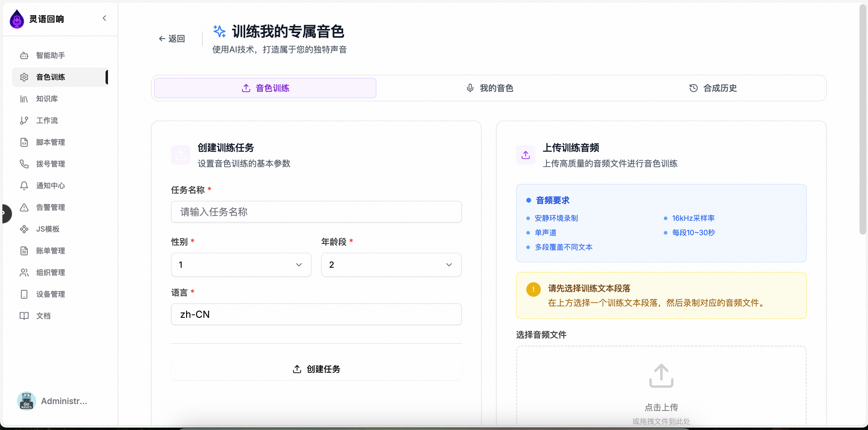Click the 组织管理 users icon
Viewport: 868px width, 430px height.
[24, 273]
